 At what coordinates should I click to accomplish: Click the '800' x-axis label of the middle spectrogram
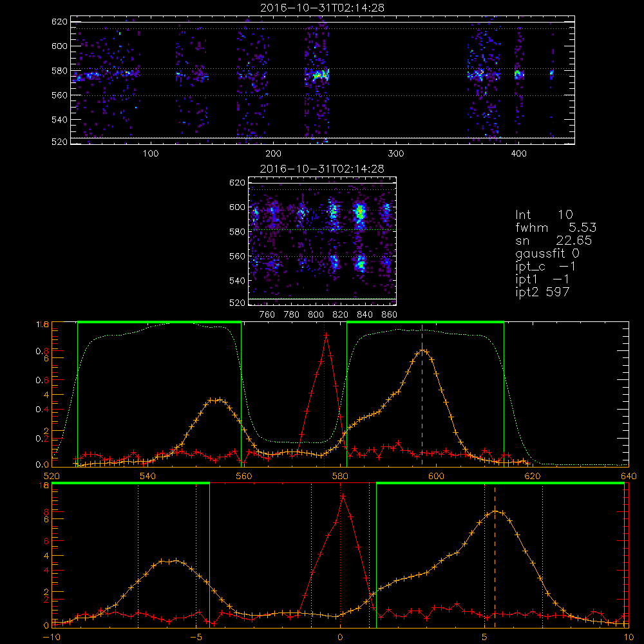316,315
